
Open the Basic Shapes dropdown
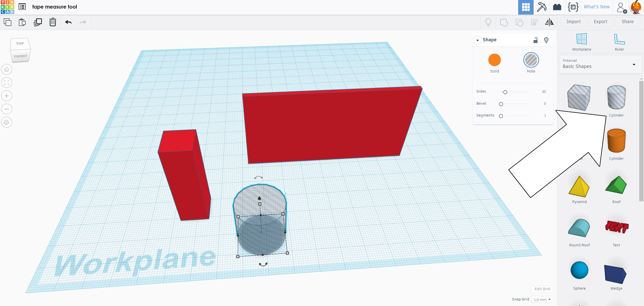tap(600, 64)
